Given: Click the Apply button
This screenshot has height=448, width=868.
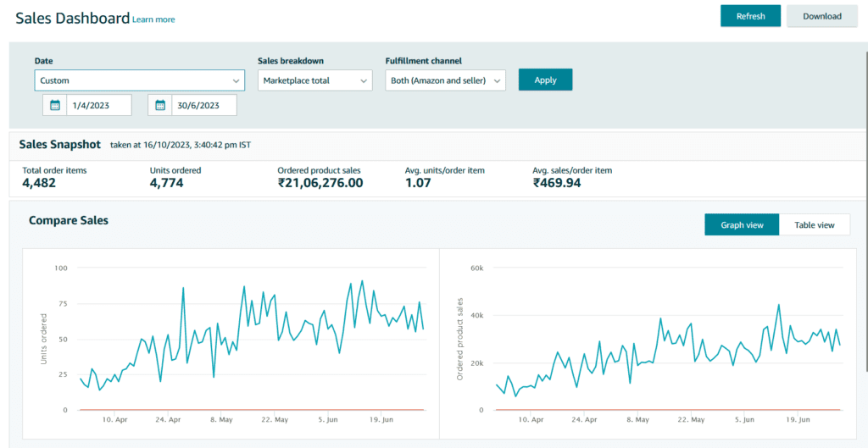Looking at the screenshot, I should click(545, 80).
